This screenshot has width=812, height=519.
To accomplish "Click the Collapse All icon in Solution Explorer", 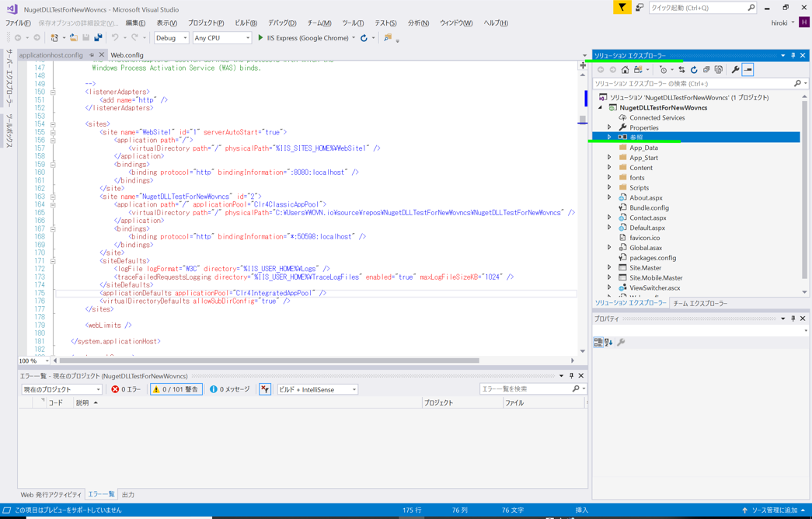I will click(706, 70).
